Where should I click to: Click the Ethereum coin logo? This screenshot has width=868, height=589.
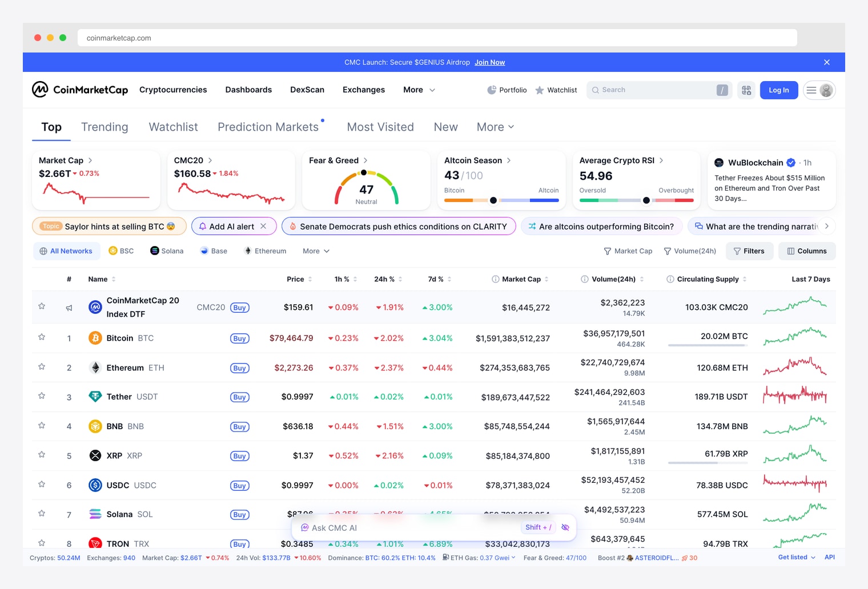tap(95, 368)
